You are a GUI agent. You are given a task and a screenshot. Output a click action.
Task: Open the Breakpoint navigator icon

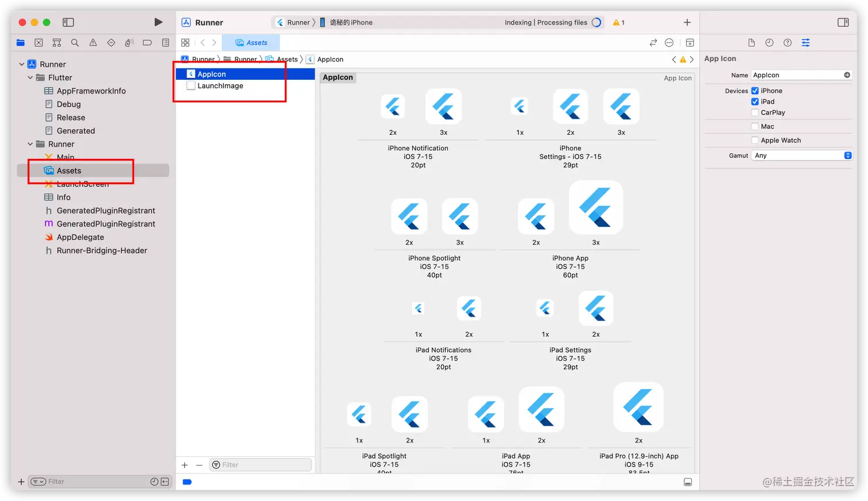tap(148, 42)
